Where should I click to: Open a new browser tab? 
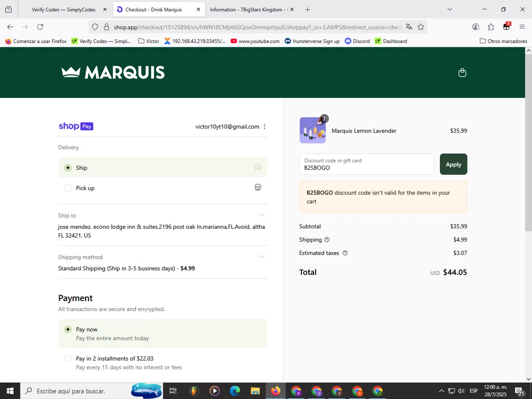(x=307, y=10)
